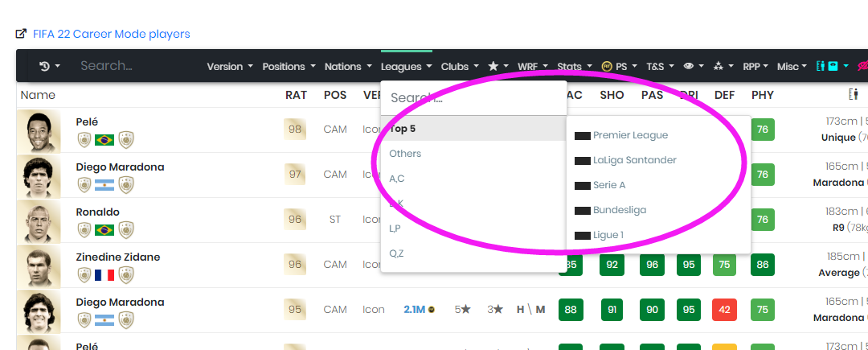Sort by POS column header
The image size is (868, 350).
click(335, 95)
